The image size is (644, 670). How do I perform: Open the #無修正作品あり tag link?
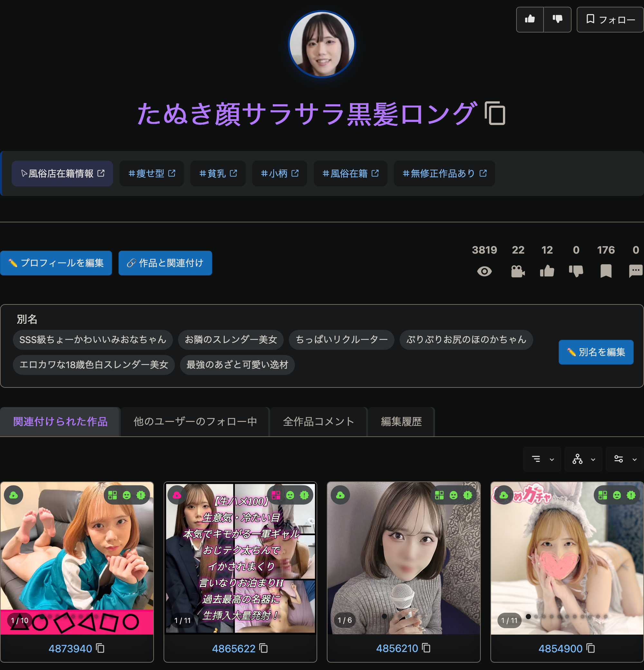pos(444,173)
